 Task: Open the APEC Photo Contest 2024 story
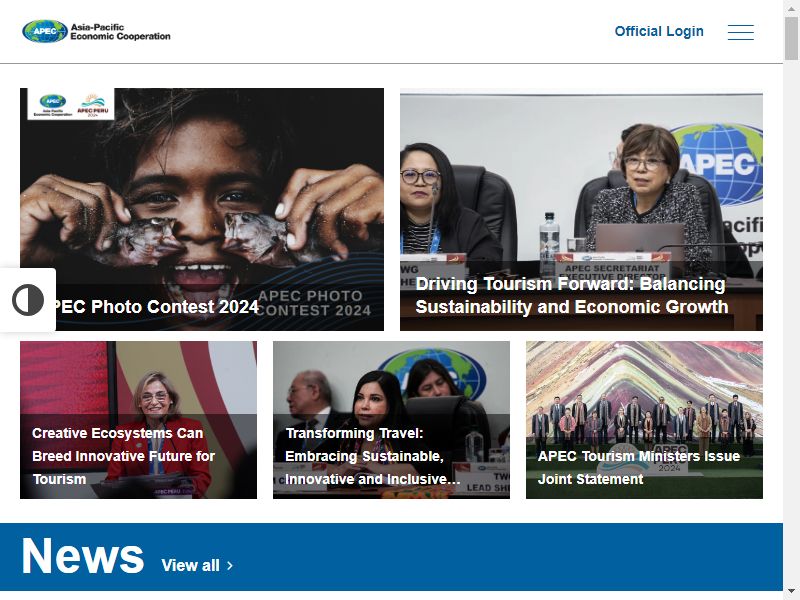202,209
